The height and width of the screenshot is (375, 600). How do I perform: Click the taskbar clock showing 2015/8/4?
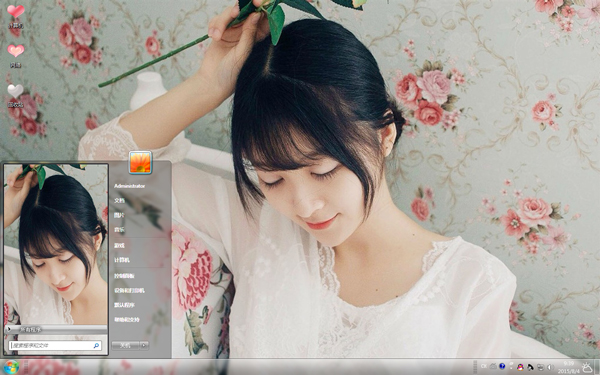[x=568, y=367]
